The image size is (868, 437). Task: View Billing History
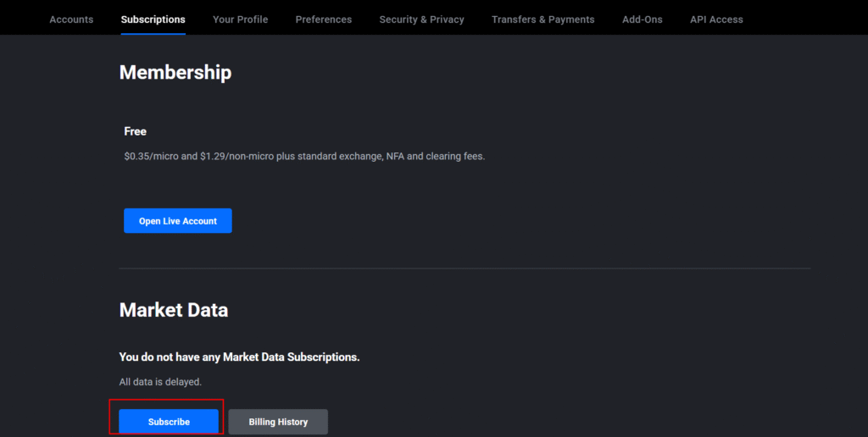(278, 422)
